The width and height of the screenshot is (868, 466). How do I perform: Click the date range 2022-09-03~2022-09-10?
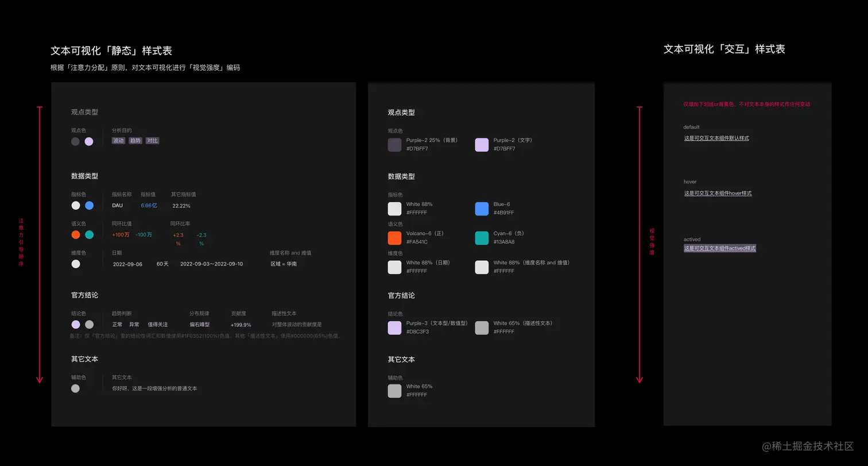[211, 264]
